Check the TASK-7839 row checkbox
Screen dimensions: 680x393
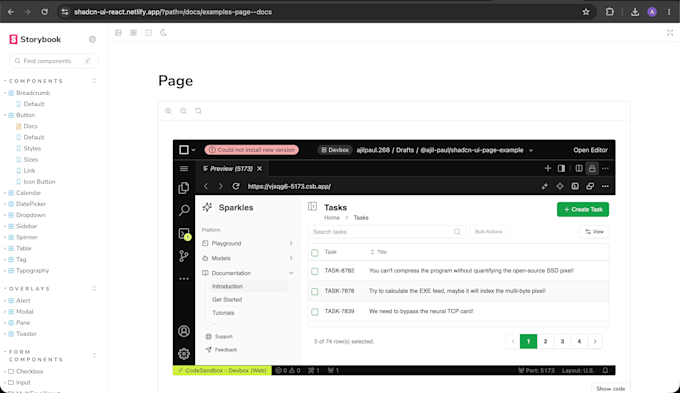pos(315,312)
